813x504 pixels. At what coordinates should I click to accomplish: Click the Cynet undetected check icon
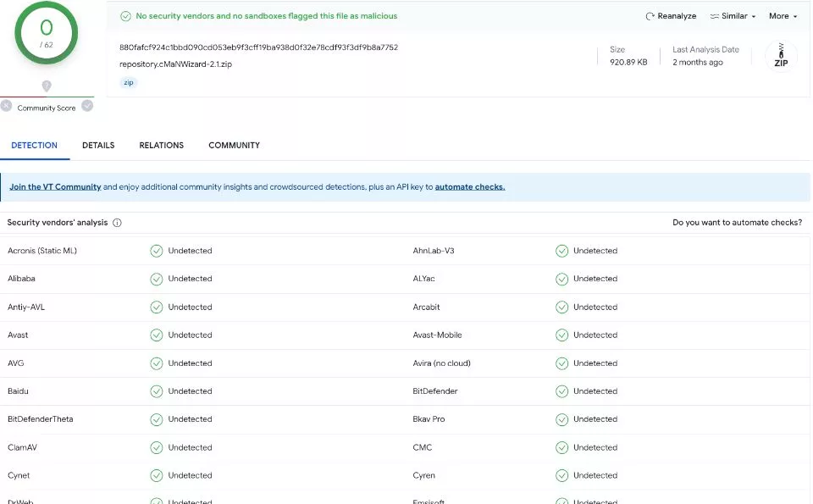[x=157, y=475]
